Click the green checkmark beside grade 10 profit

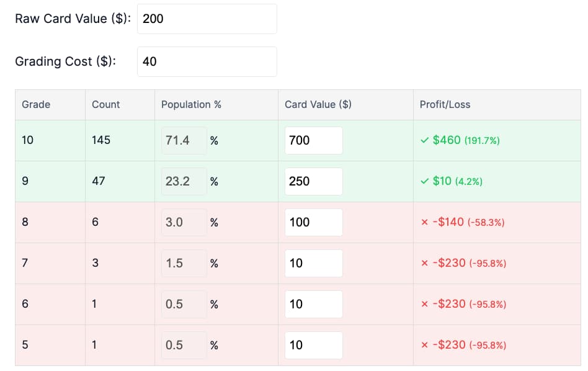(424, 140)
